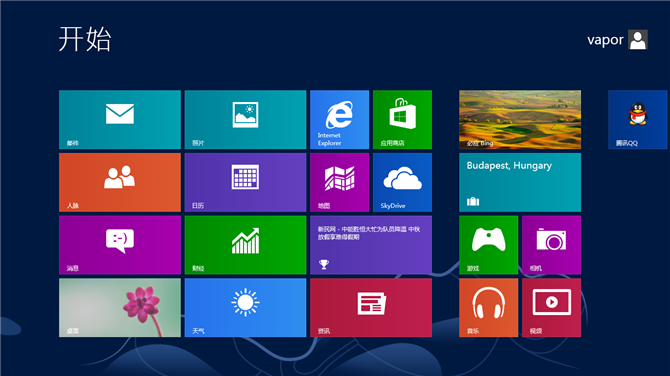Click the user account avatar picture
670x376 pixels.
coord(638,40)
